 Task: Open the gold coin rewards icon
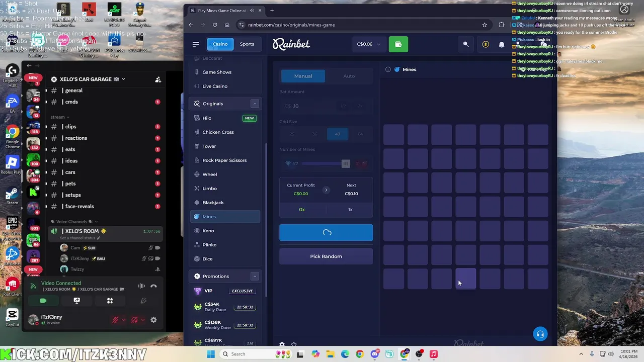click(x=486, y=44)
